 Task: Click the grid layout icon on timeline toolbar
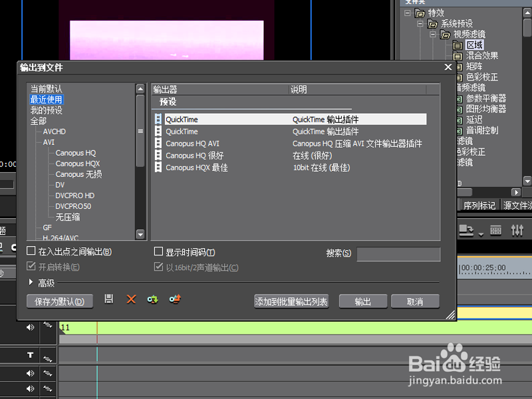point(495,230)
